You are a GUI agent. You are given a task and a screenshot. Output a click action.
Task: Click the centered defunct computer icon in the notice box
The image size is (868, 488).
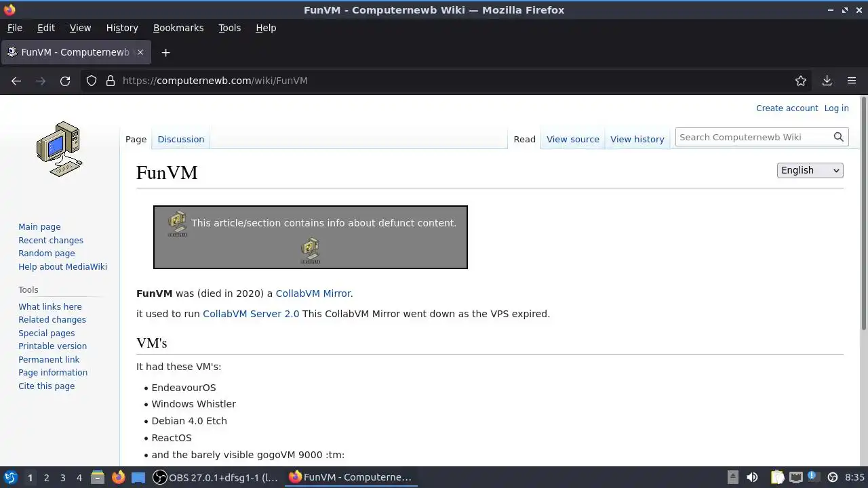[x=311, y=251]
